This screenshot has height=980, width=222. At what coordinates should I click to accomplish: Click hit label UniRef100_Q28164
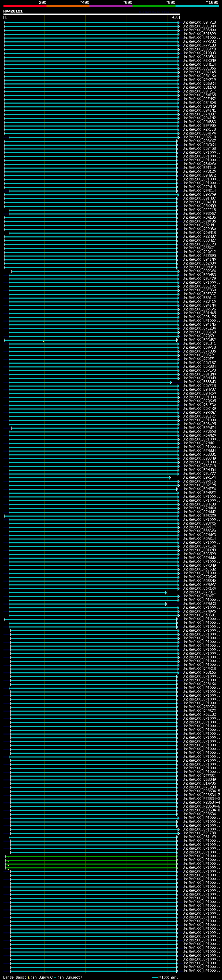coord(199,685)
